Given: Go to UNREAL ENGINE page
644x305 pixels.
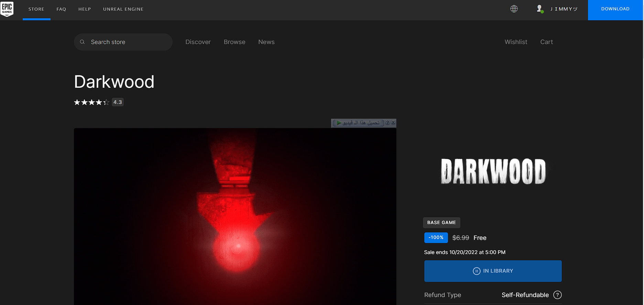Looking at the screenshot, I should (x=123, y=9).
